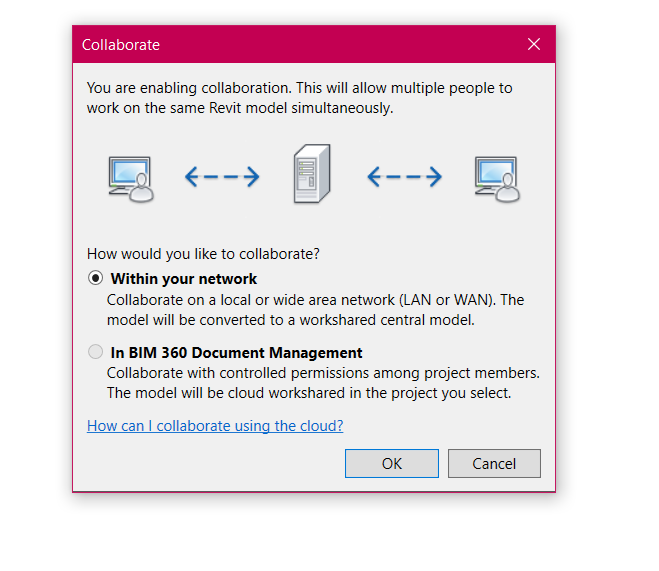Click the controlled permissions description text
Screen dimensions: 659x571
coord(323,373)
